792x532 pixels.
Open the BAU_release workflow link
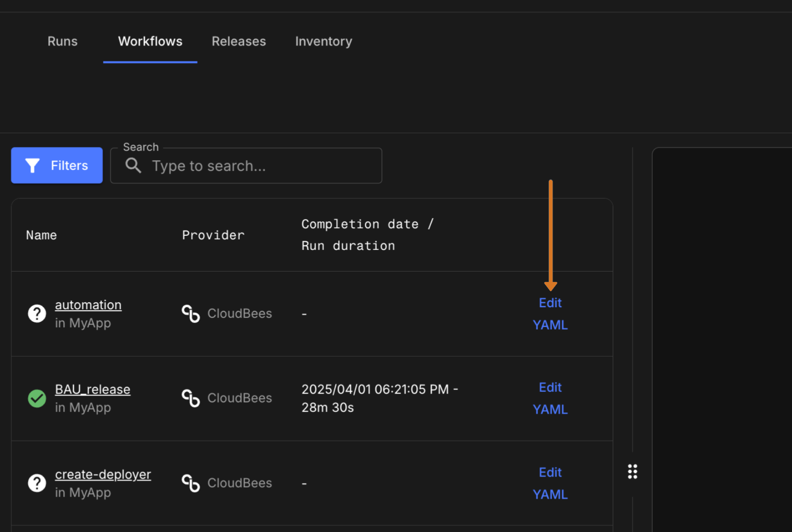pyautogui.click(x=92, y=389)
